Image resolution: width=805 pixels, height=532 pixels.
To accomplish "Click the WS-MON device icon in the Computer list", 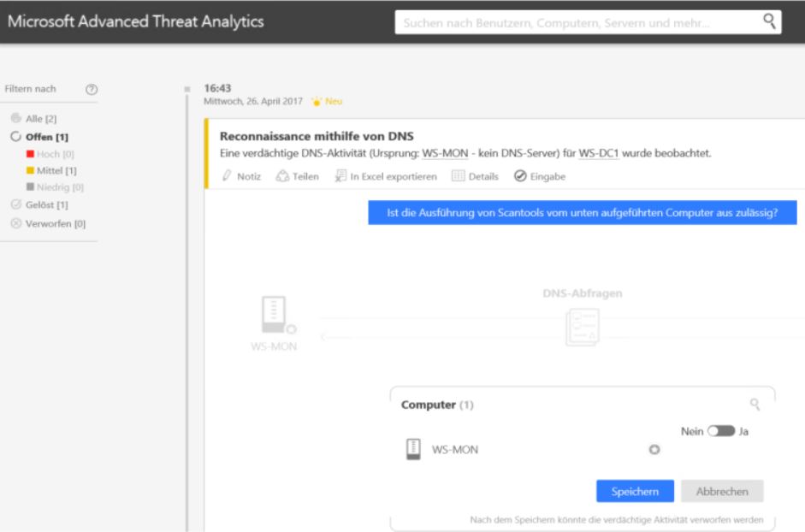I will 413,449.
